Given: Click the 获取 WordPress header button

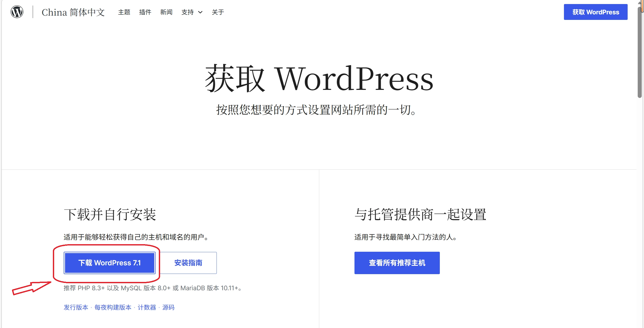Looking at the screenshot, I should pos(595,12).
